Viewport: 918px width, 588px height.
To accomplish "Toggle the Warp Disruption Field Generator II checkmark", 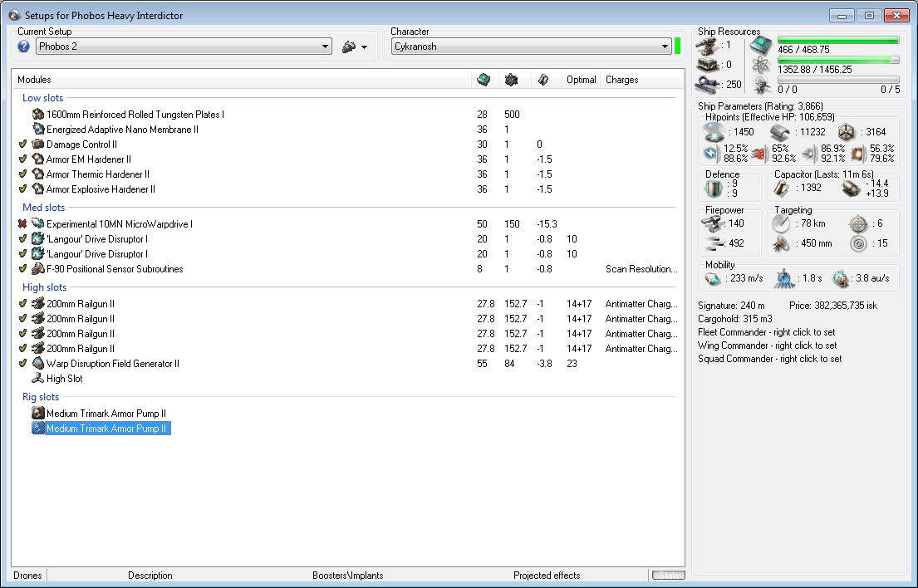I will coord(22,363).
